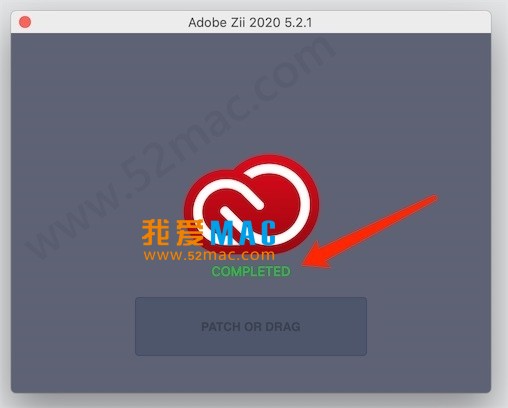Click the blue letter M in MAC
The image size is (508, 408).
tap(221, 233)
